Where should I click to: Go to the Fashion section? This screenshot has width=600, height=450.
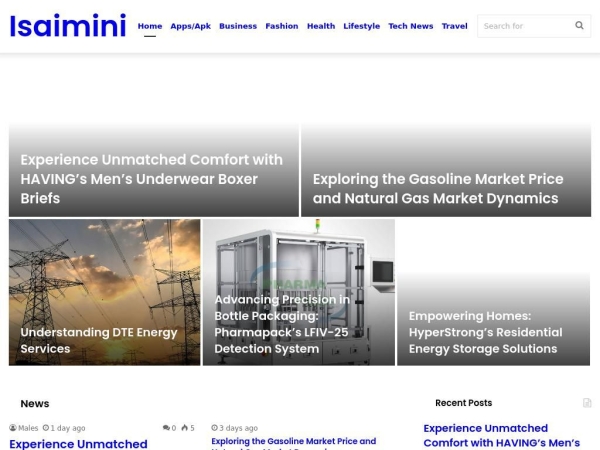282,26
